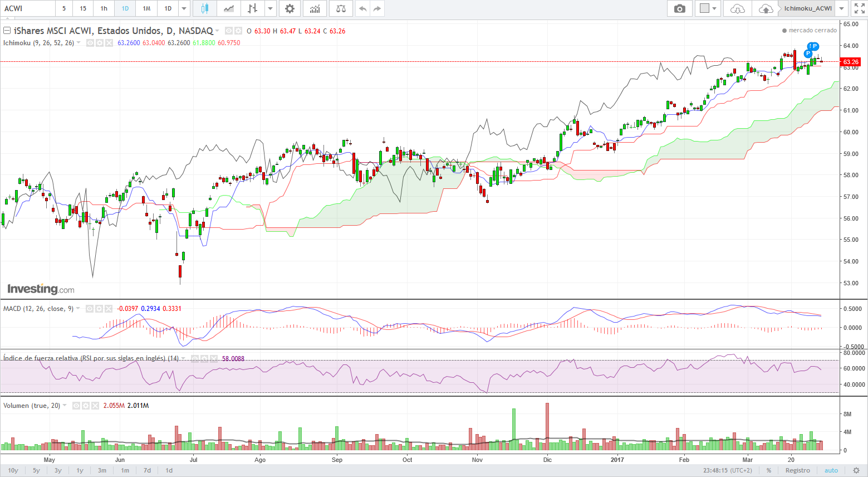Open axis settings gear at bottom right

856,470
